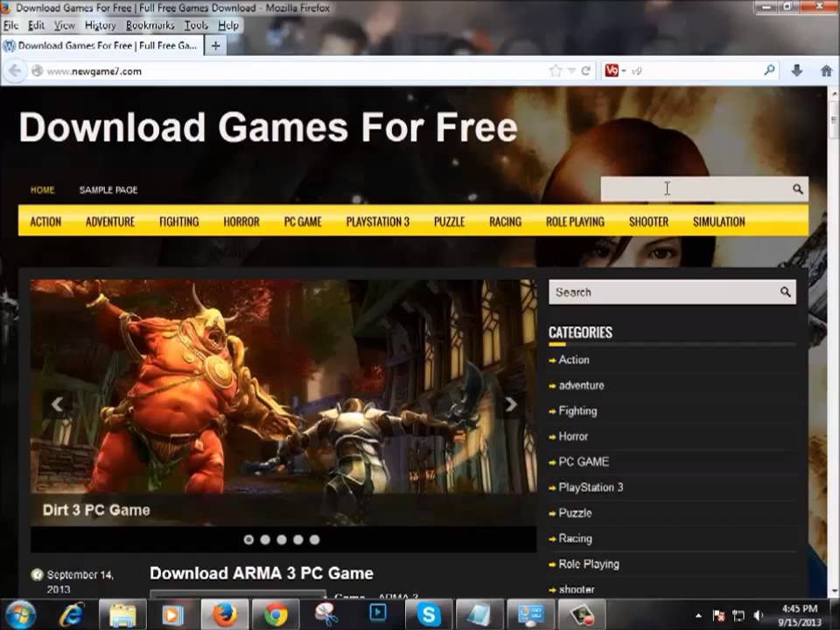Image resolution: width=840 pixels, height=630 pixels.
Task: Open the SAMPLE PAGE link
Action: 108,190
